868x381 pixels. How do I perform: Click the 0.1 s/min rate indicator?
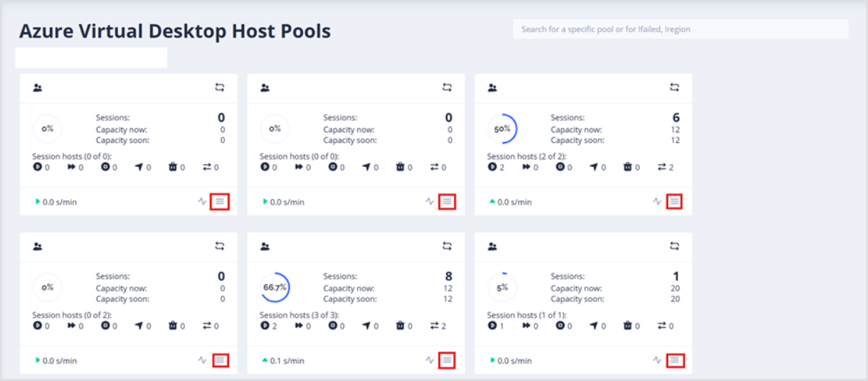(283, 361)
